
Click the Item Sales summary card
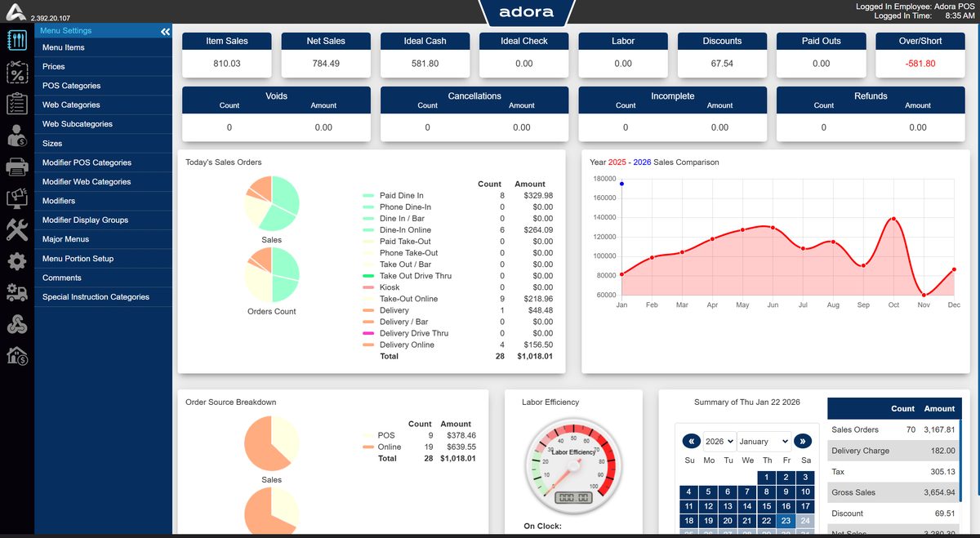pyautogui.click(x=226, y=55)
